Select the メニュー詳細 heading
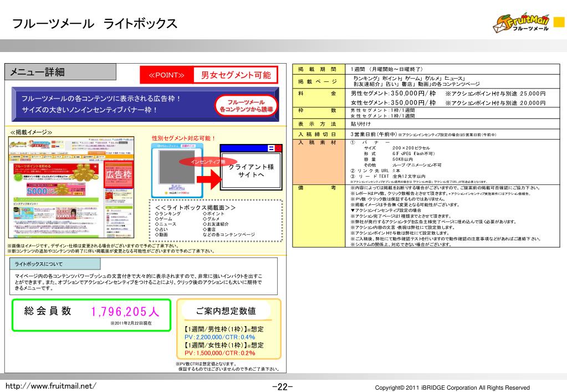Image resolution: width=567 pixels, height=392 pixels. pos(37,73)
